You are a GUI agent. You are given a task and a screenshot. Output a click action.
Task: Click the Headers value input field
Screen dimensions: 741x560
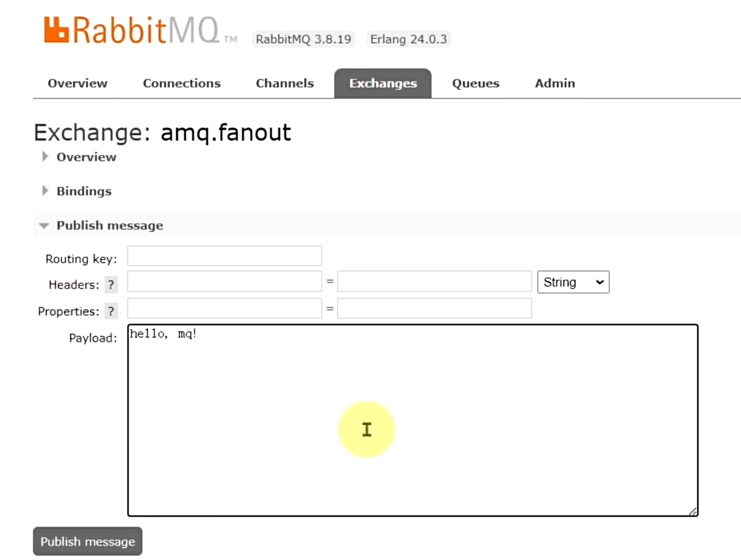434,281
